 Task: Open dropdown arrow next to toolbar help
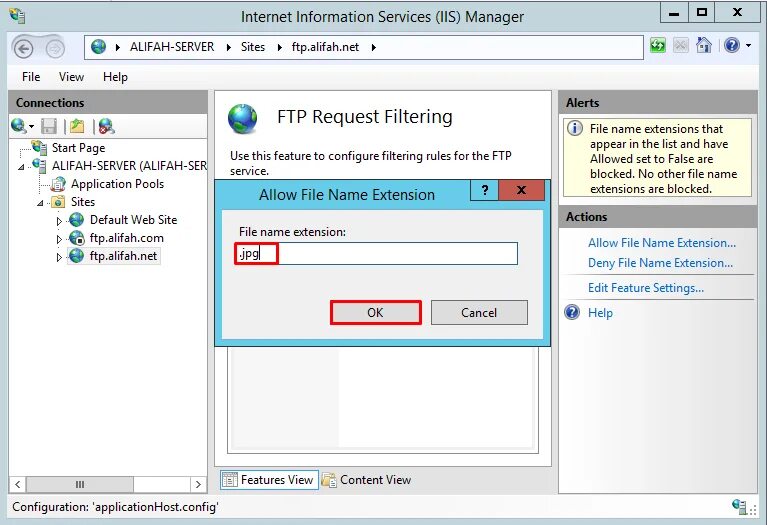click(x=748, y=46)
